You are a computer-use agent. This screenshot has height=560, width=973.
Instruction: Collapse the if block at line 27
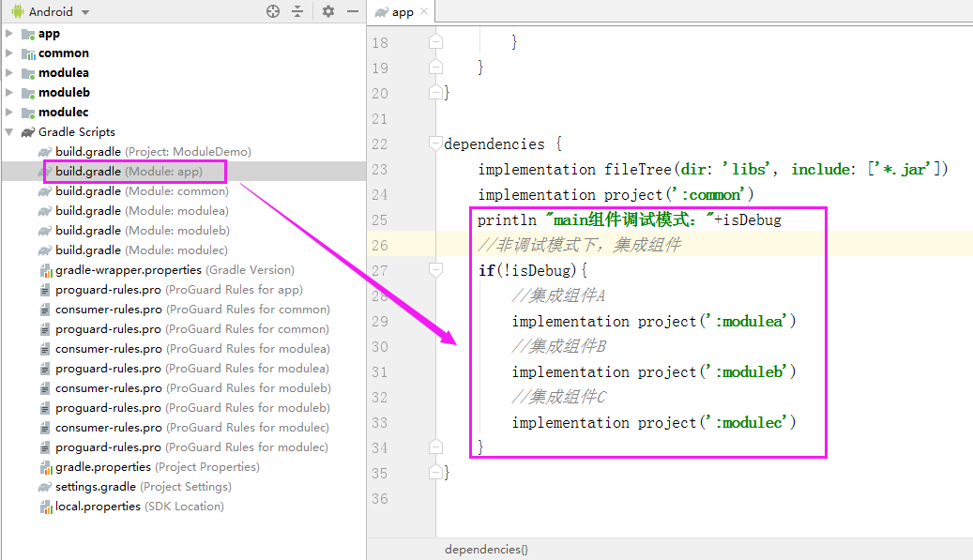435,270
